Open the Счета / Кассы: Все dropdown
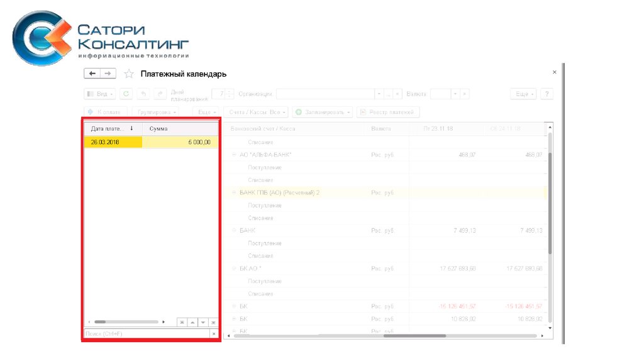The height and width of the screenshot is (361, 644). pyautogui.click(x=257, y=112)
